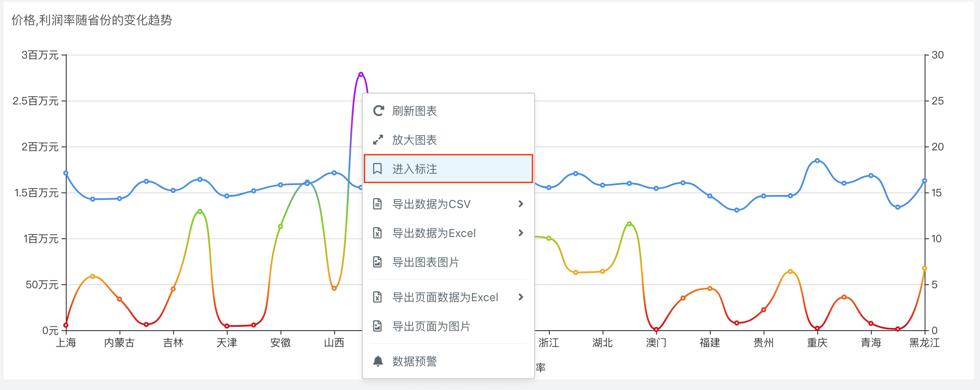Click the Excel file icon beside 导出数据为Excel

pos(377,233)
